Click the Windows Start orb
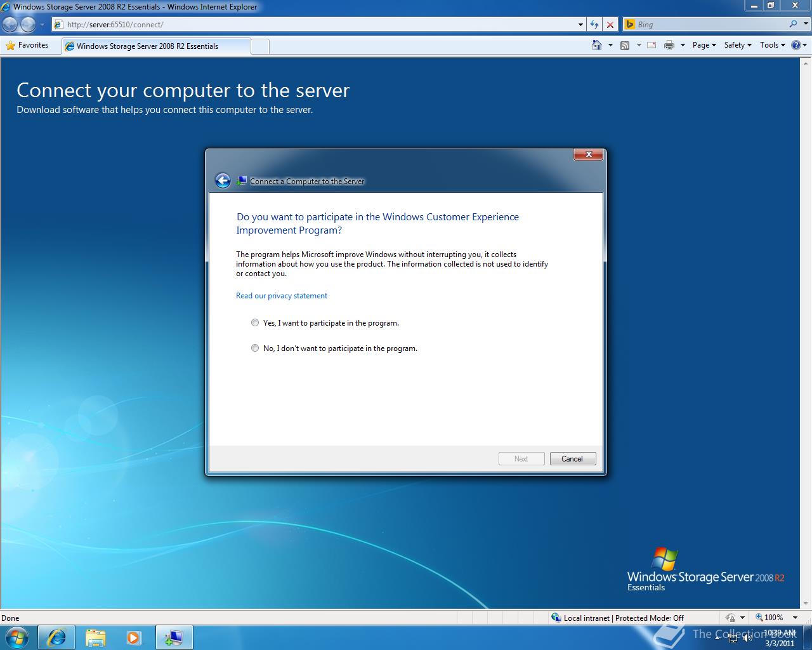The height and width of the screenshot is (650, 812). pyautogui.click(x=16, y=637)
